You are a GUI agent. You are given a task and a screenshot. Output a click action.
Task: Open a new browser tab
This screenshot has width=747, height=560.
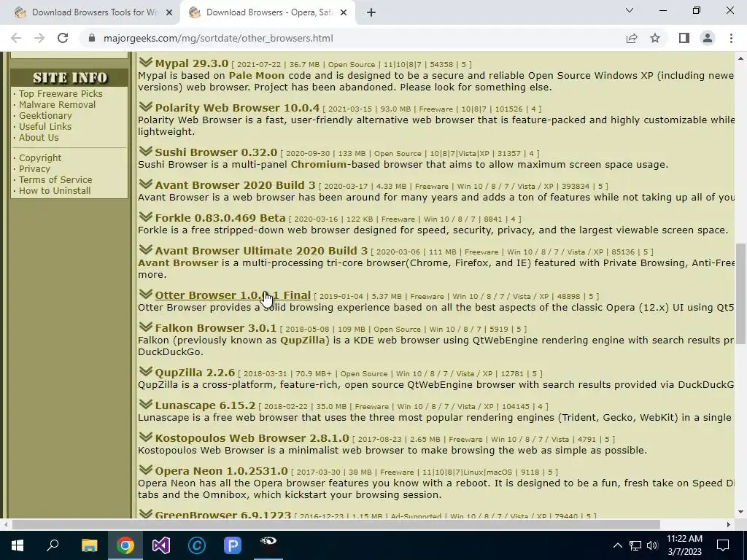(371, 12)
